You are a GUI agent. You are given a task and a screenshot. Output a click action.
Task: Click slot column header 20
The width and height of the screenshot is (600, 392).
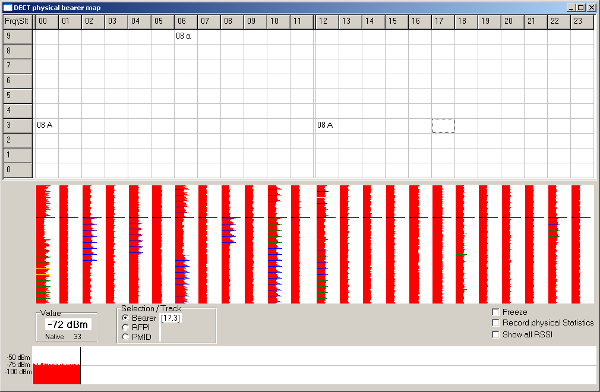(512, 22)
